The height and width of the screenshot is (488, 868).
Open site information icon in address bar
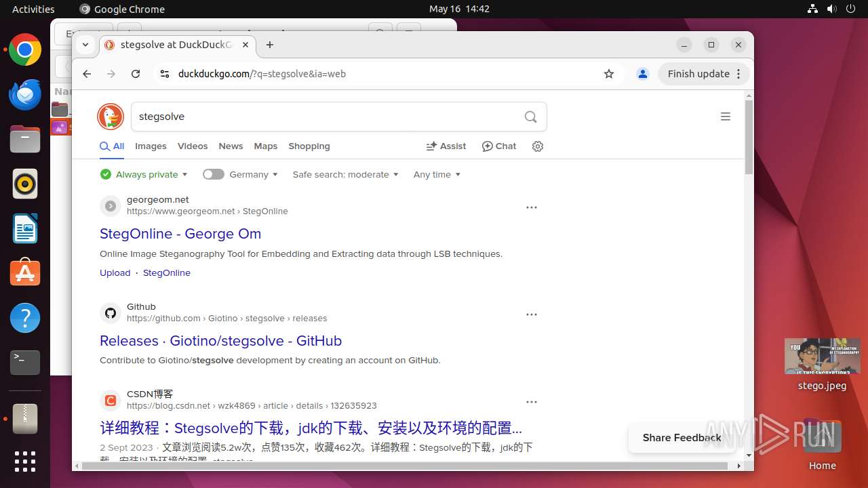pos(164,74)
